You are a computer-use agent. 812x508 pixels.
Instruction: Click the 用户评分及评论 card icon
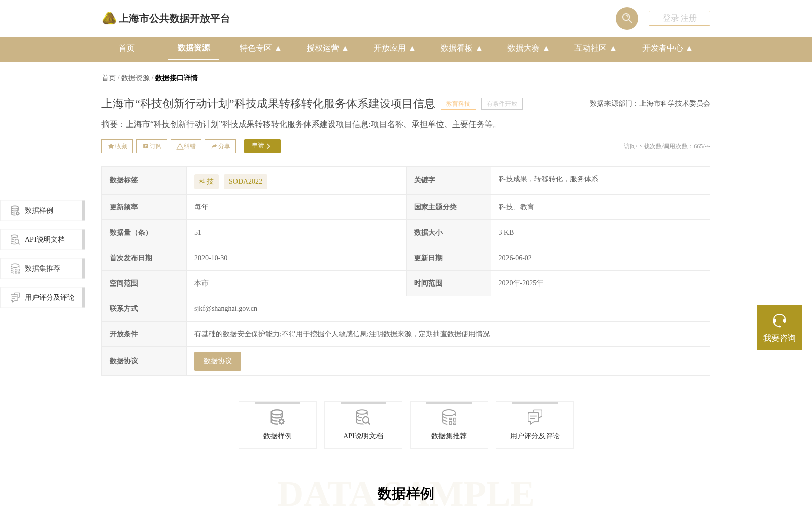click(535, 418)
